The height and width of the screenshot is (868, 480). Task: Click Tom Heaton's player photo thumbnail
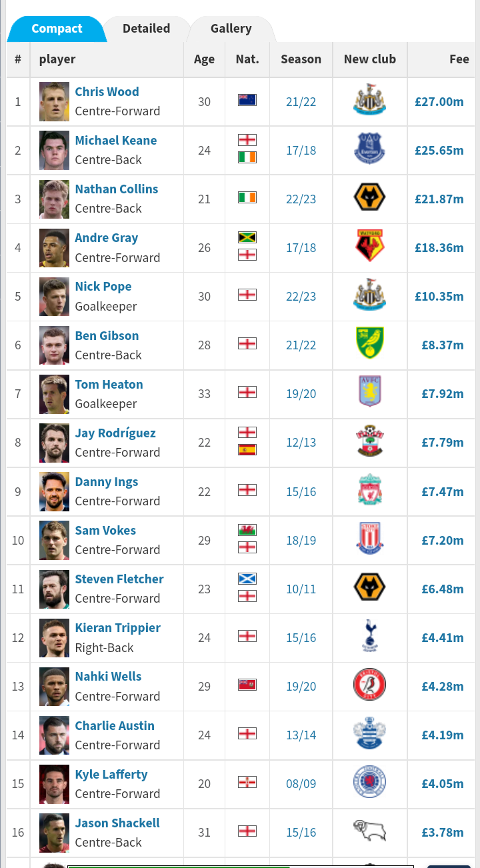(54, 394)
